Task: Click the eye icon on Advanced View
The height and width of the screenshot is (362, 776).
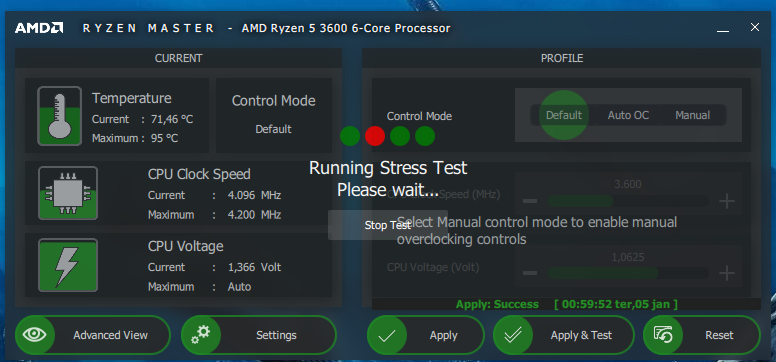Action: (35, 335)
